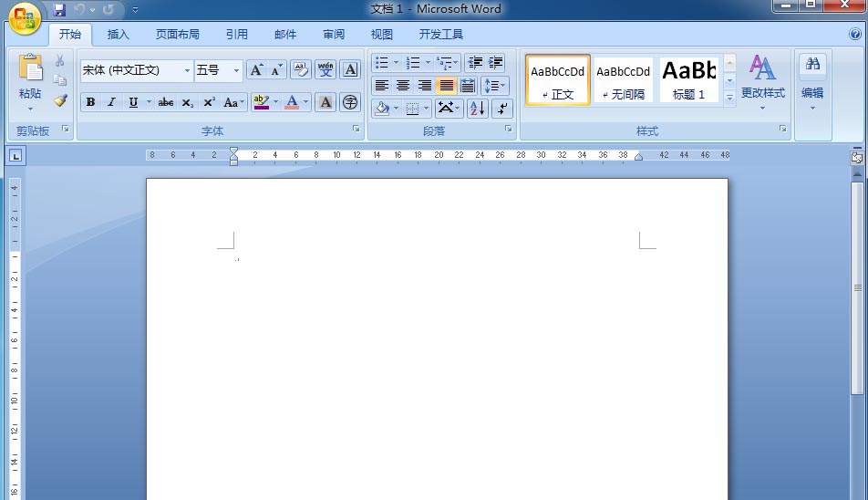The image size is (868, 500).
Task: Click the text highlight color swatch
Action: pyautogui.click(x=261, y=102)
